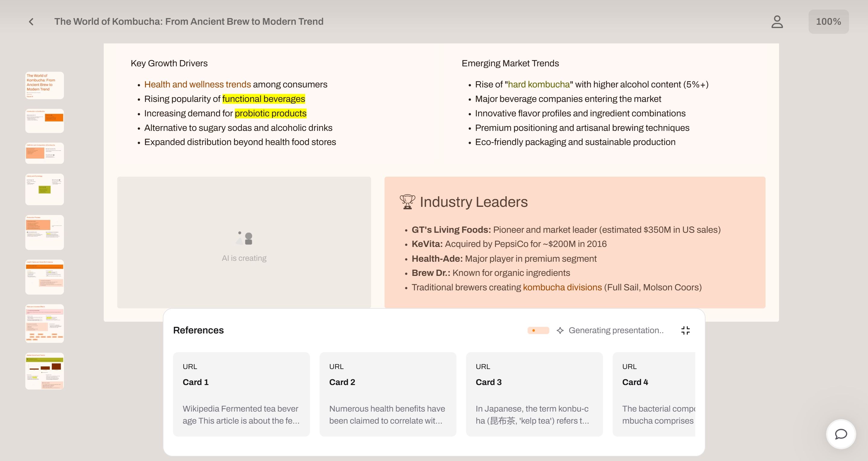Open reference Card 1 about Wikipedia
868x461 pixels.
tap(241, 394)
